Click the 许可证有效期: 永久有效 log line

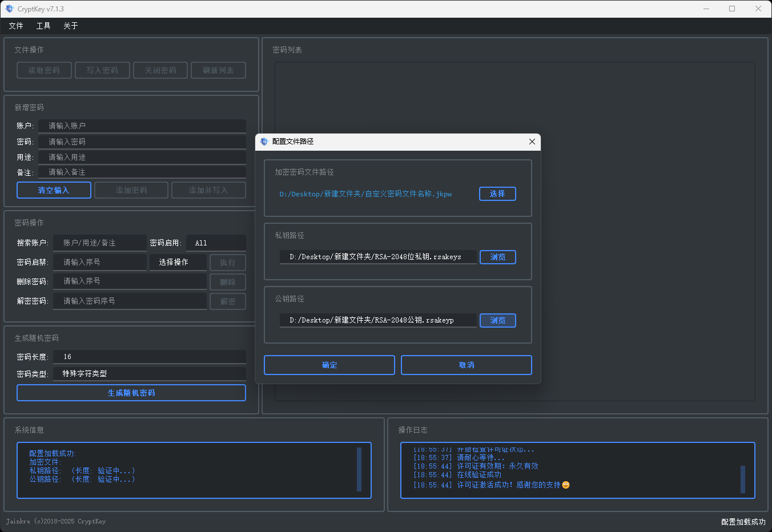click(476, 466)
